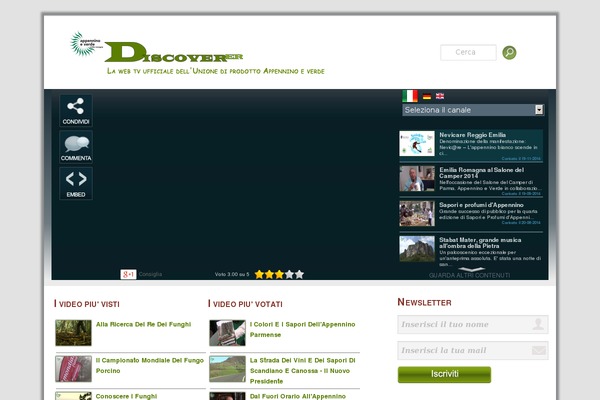Click La Strada Dei Vini thumbnail
600x400 pixels.
pyautogui.click(x=227, y=369)
